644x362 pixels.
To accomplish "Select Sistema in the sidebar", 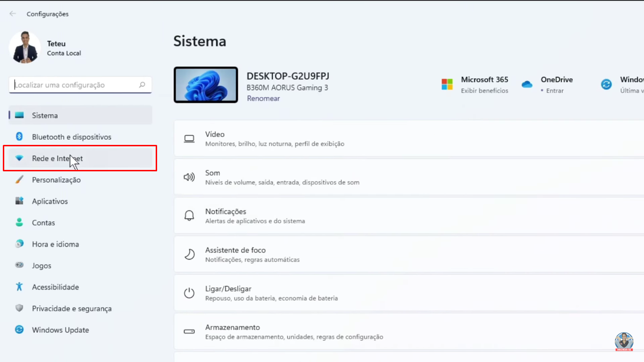I will [x=45, y=116].
